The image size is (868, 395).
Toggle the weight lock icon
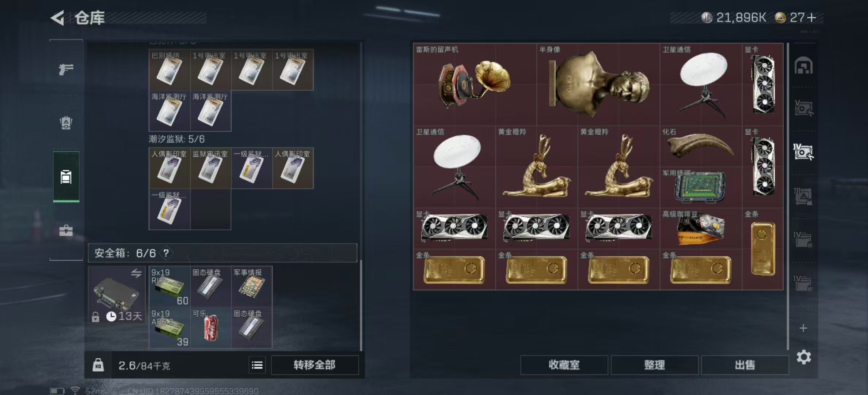[x=98, y=365]
